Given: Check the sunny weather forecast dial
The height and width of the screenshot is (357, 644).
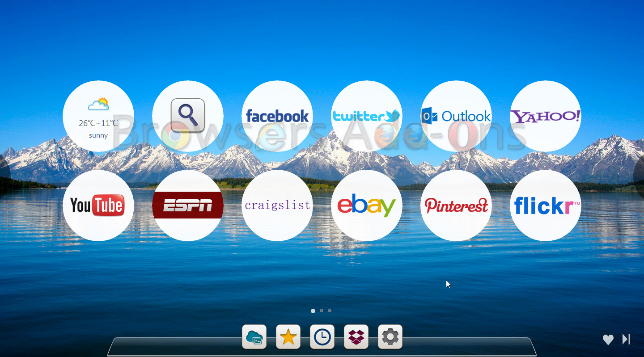Looking at the screenshot, I should (x=98, y=115).
